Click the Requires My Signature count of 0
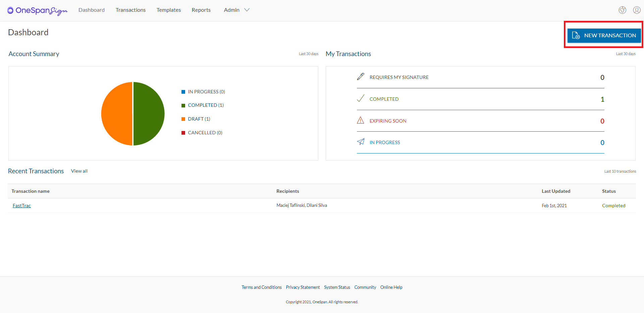Screen dimensions: 644x313 coord(602,78)
